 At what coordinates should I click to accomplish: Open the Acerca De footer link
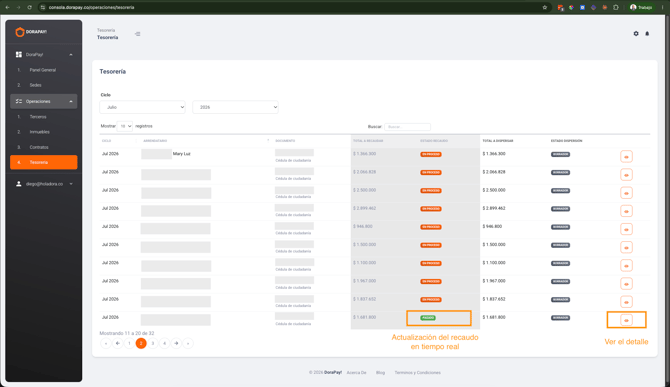pos(356,372)
